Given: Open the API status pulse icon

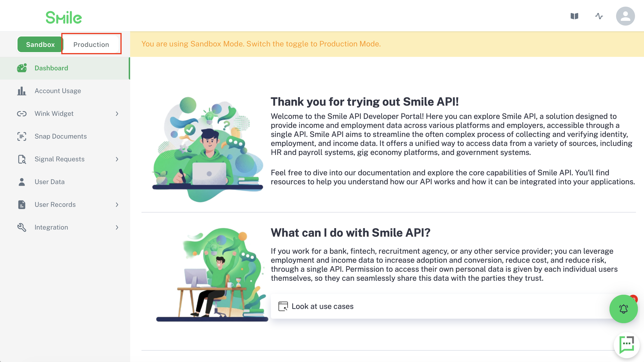Looking at the screenshot, I should click(x=599, y=16).
